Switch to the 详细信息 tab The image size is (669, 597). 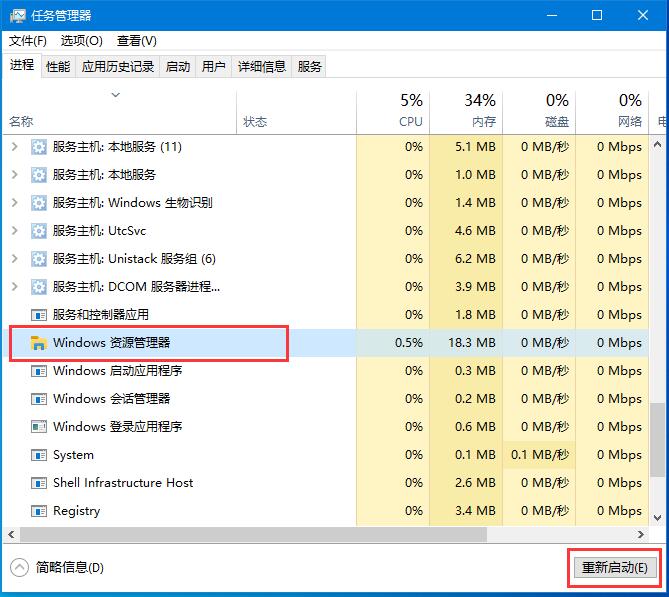click(x=261, y=67)
